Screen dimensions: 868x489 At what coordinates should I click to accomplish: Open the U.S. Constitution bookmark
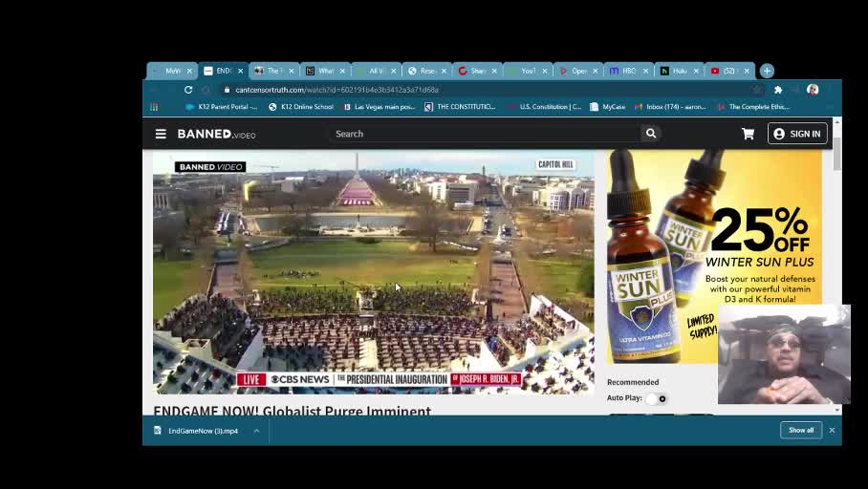tap(545, 107)
